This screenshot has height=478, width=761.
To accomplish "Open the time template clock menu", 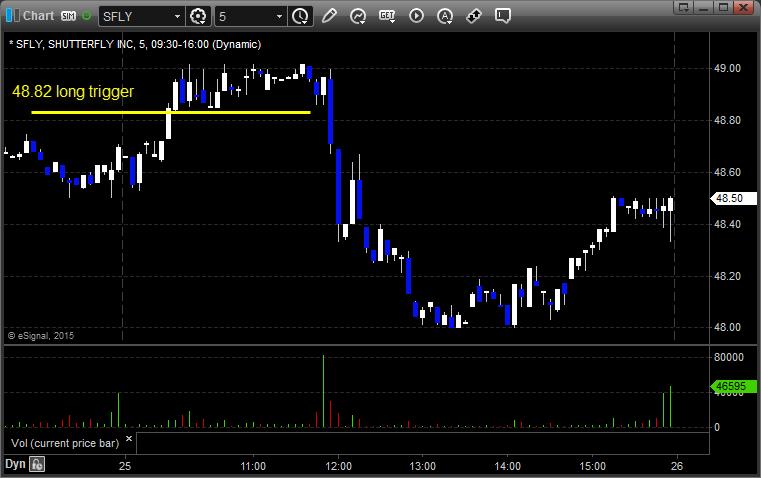I will (300, 16).
